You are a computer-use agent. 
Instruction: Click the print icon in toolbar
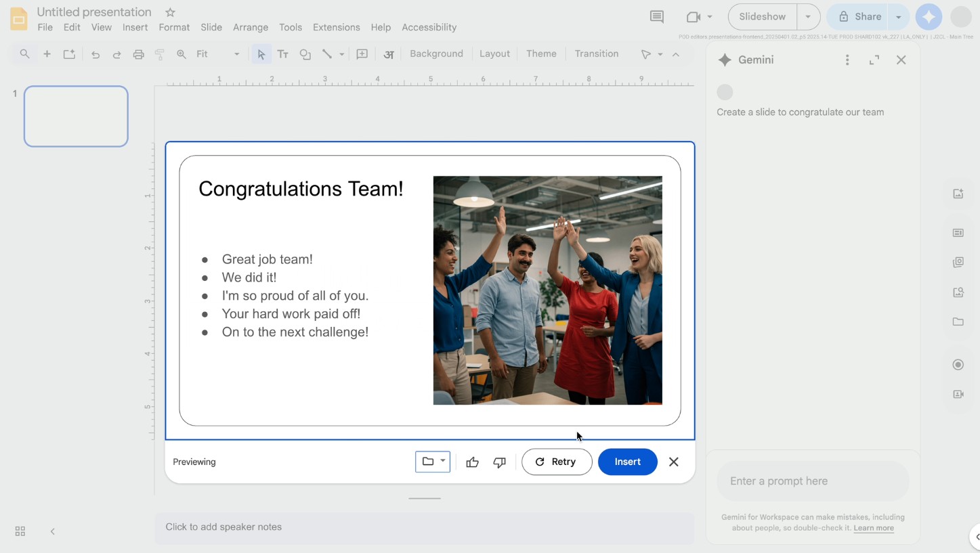(138, 54)
